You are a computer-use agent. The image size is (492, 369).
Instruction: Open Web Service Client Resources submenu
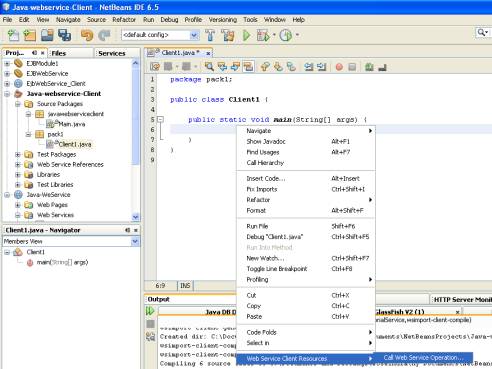[306, 359]
